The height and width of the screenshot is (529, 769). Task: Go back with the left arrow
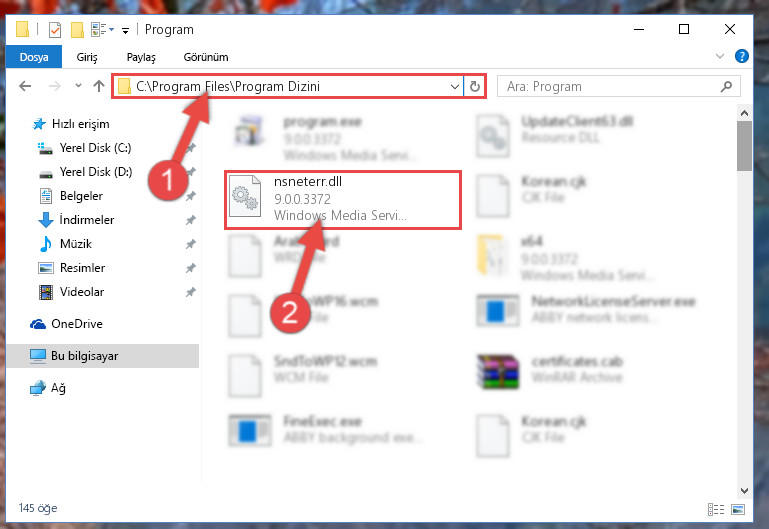click(x=25, y=87)
